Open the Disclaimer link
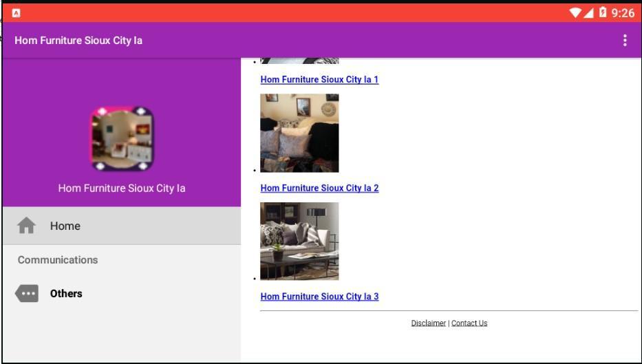The height and width of the screenshot is (364, 642). tap(428, 323)
